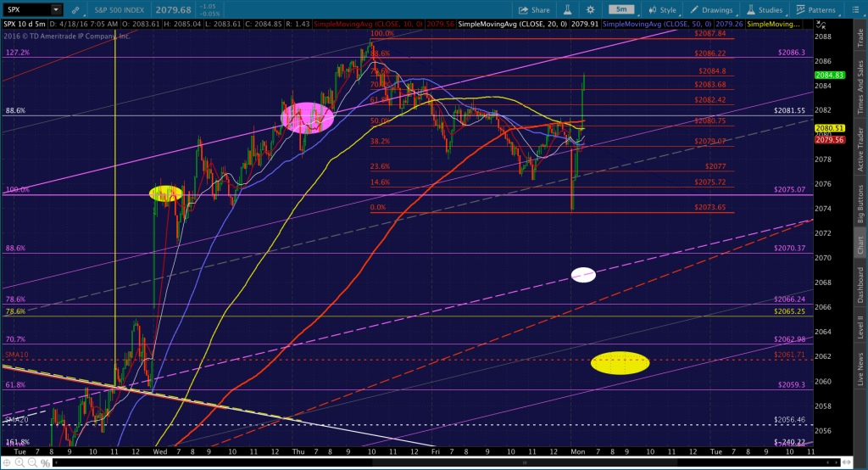Open the 5m timeframe selector
This screenshot has width=868, height=470.
click(621, 9)
